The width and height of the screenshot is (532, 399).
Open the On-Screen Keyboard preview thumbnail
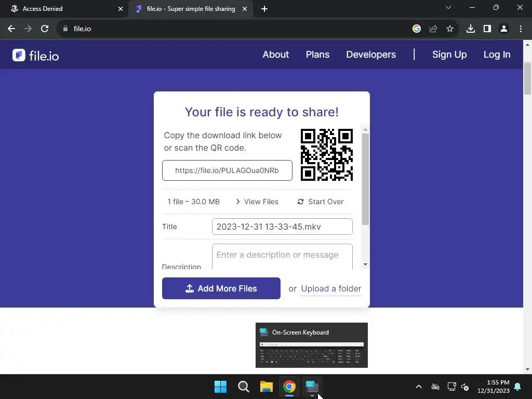click(x=312, y=345)
